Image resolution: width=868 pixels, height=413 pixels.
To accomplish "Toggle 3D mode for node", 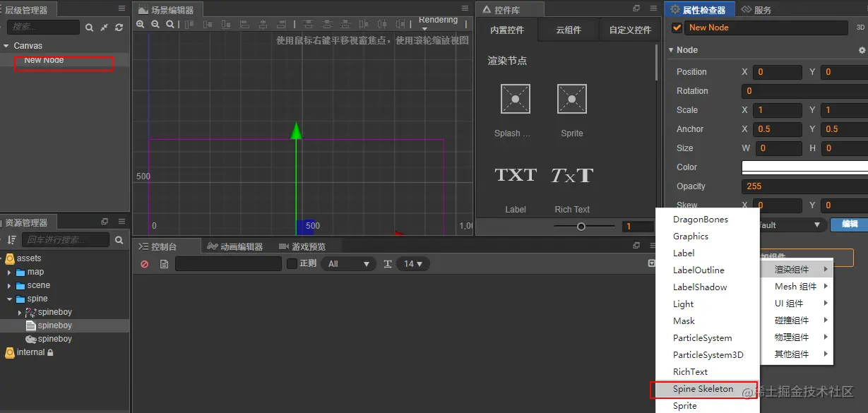I will (x=860, y=28).
